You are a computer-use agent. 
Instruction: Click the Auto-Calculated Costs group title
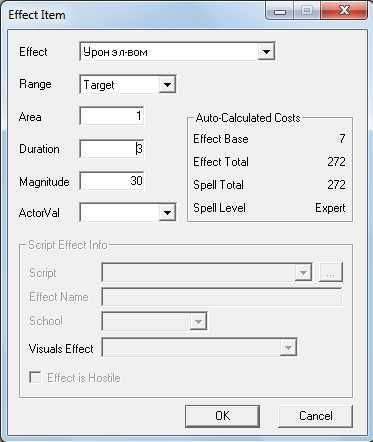(248, 118)
